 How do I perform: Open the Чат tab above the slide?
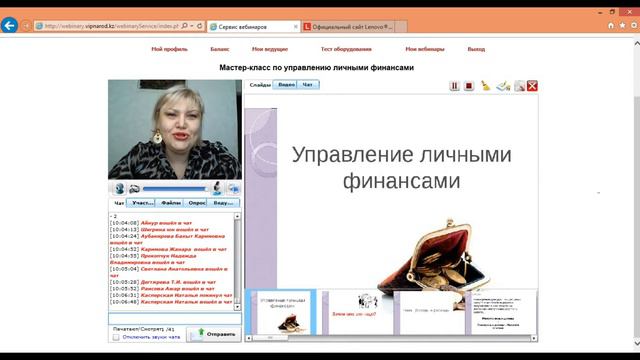308,84
